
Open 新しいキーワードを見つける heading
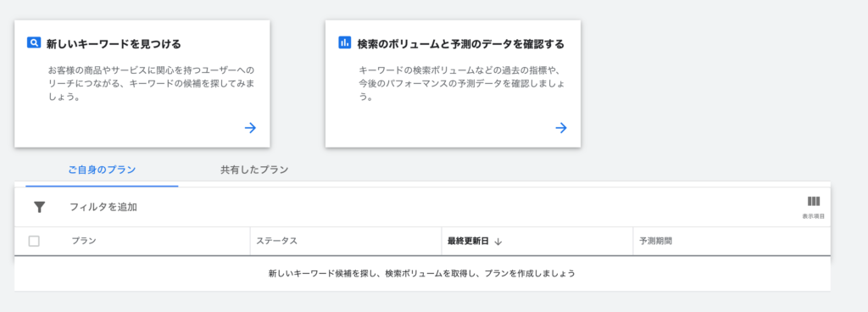(x=114, y=44)
